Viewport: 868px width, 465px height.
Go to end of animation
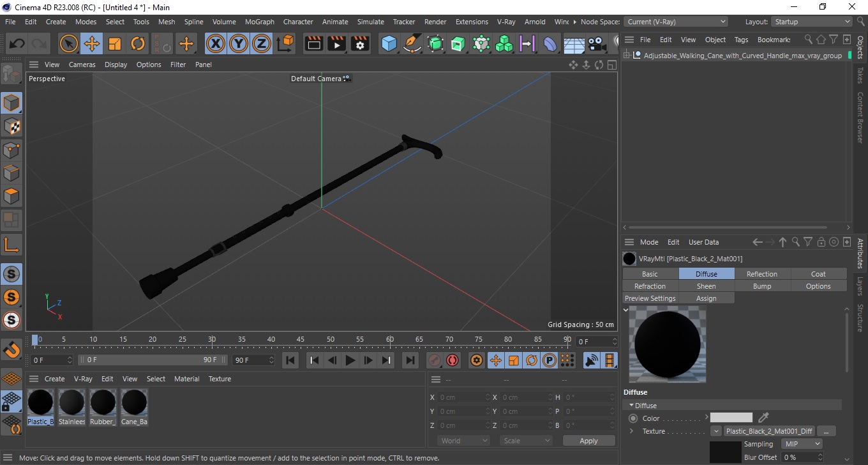410,360
